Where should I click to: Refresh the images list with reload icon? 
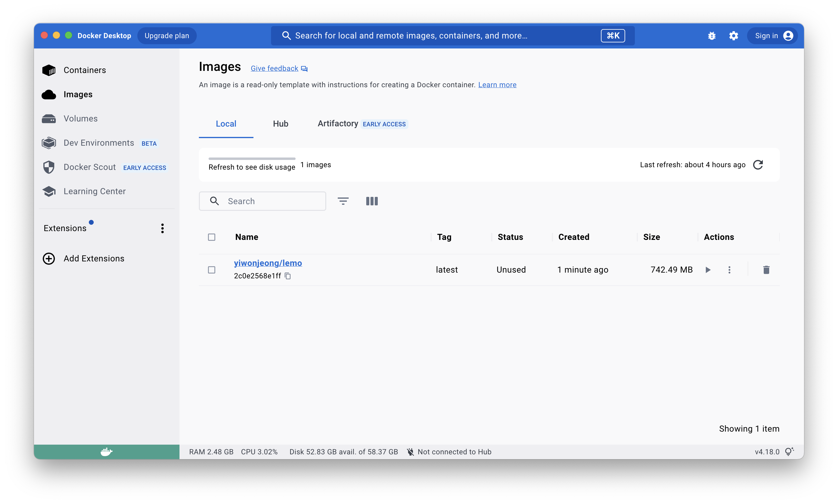click(758, 165)
